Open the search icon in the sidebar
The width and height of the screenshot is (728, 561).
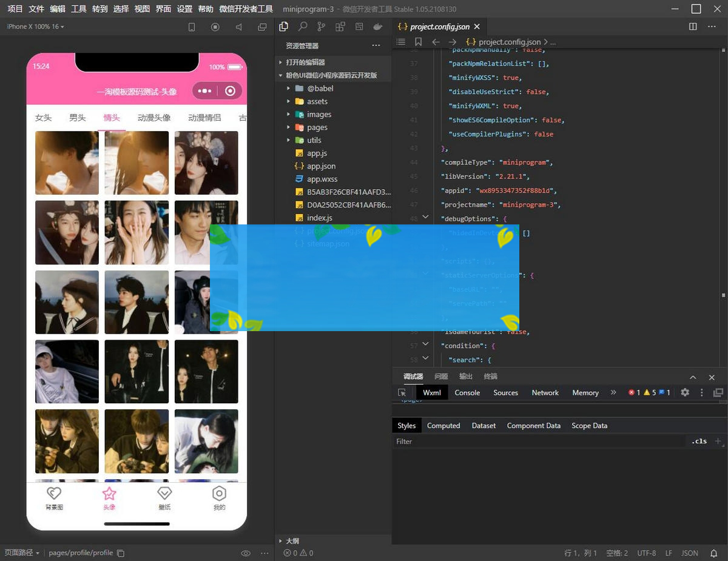[x=302, y=27]
